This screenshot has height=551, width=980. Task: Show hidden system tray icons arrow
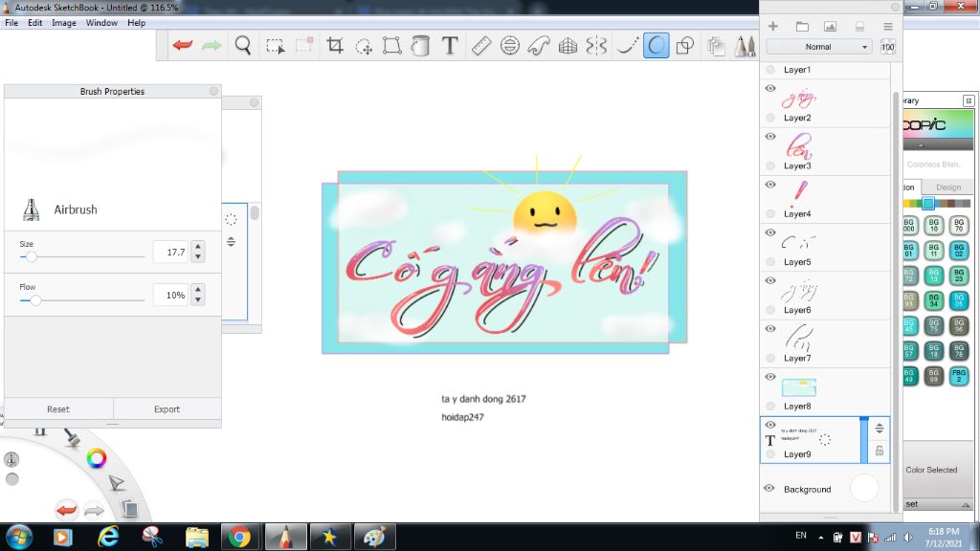click(x=820, y=538)
